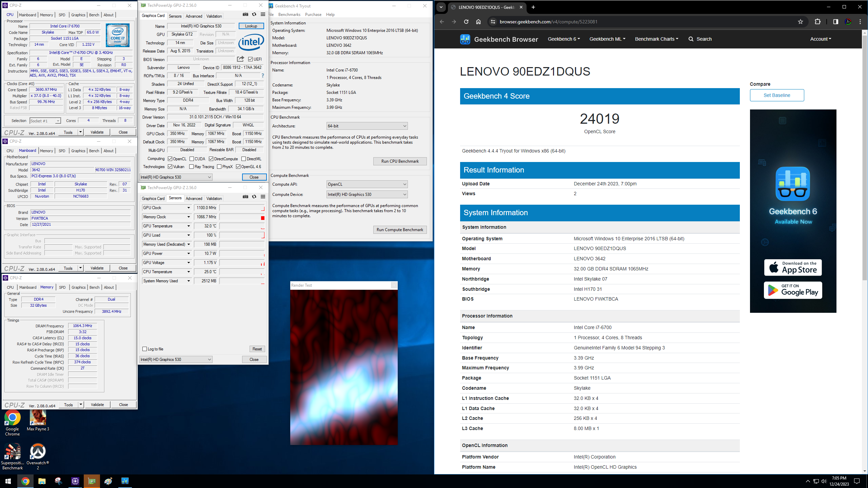
Task: Click Memory Clock sensor graph bar
Action: pos(242,217)
